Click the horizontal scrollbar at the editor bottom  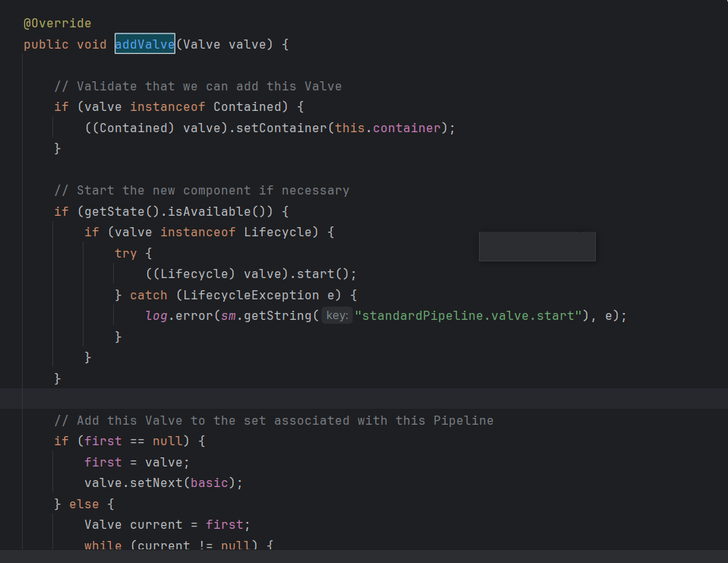coord(364,556)
